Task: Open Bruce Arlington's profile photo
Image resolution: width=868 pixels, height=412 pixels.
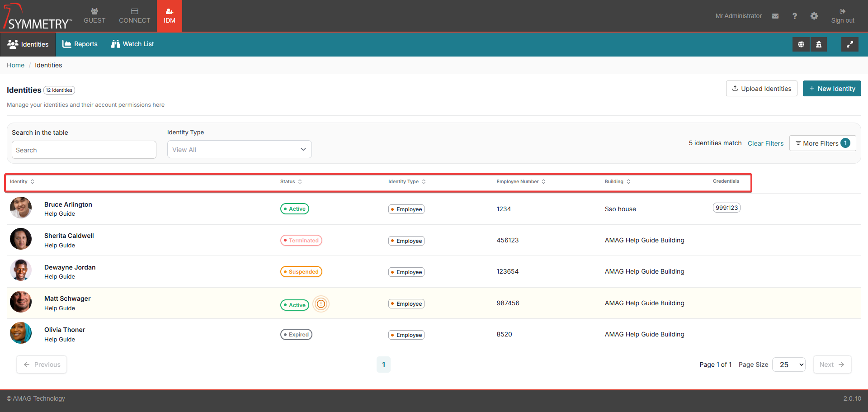Action: click(x=21, y=208)
